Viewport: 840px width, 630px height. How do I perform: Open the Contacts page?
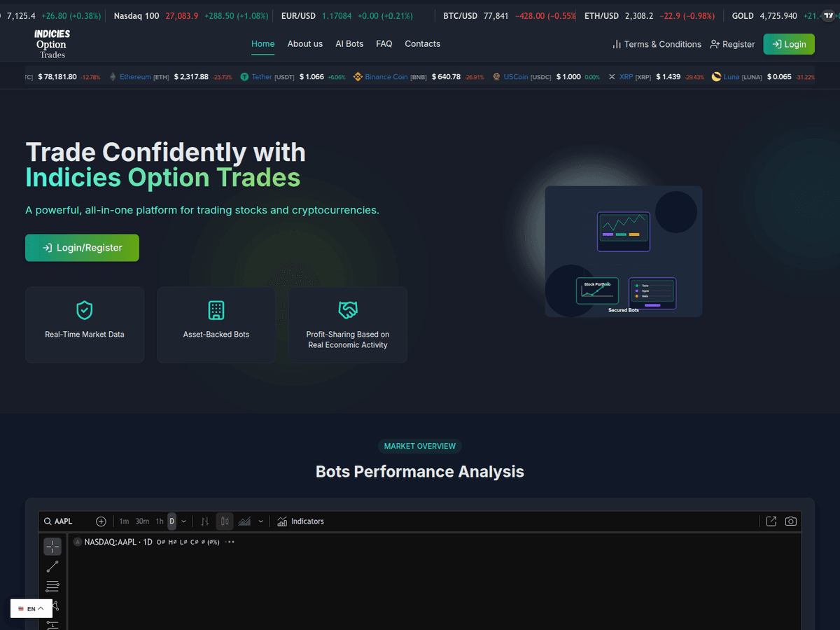tap(423, 43)
